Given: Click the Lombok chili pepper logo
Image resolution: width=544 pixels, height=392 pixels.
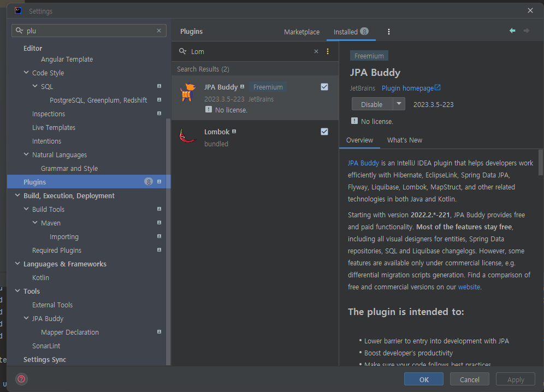Looking at the screenshot, I should [188, 136].
